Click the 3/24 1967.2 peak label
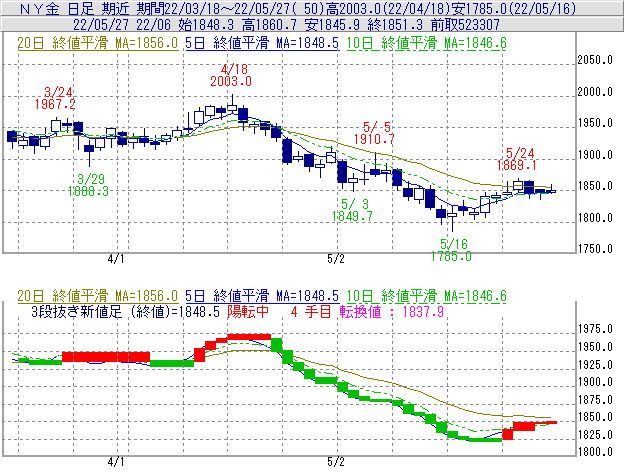This screenshot has width=624, height=475. point(55,98)
